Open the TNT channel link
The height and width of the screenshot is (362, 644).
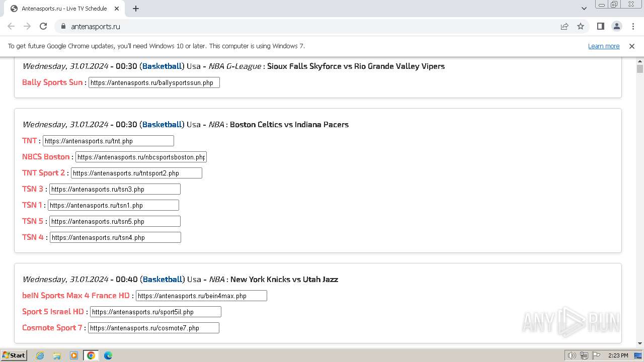point(30,141)
